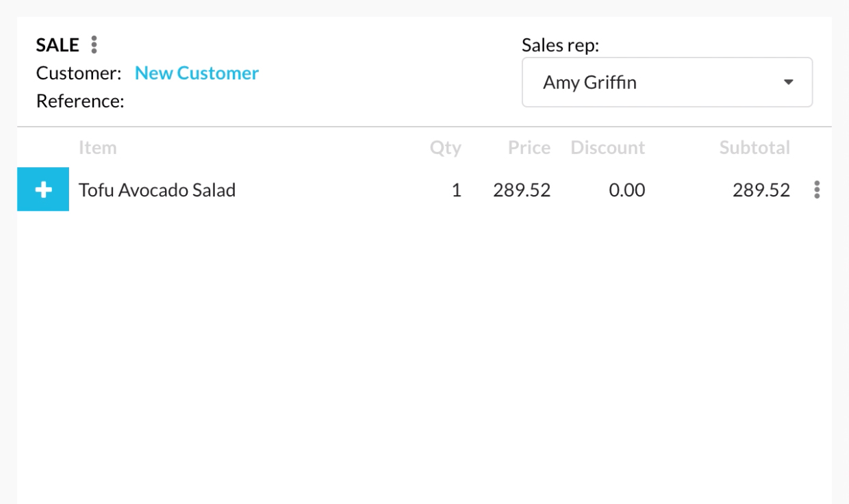Click the New Customer link

(197, 73)
